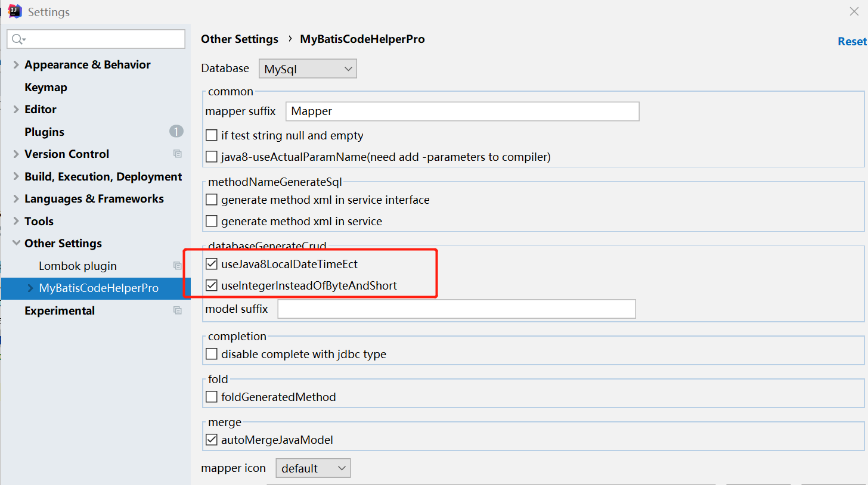This screenshot has width=868, height=485.
Task: Open the Database dropdown set to MySql
Action: tap(308, 69)
